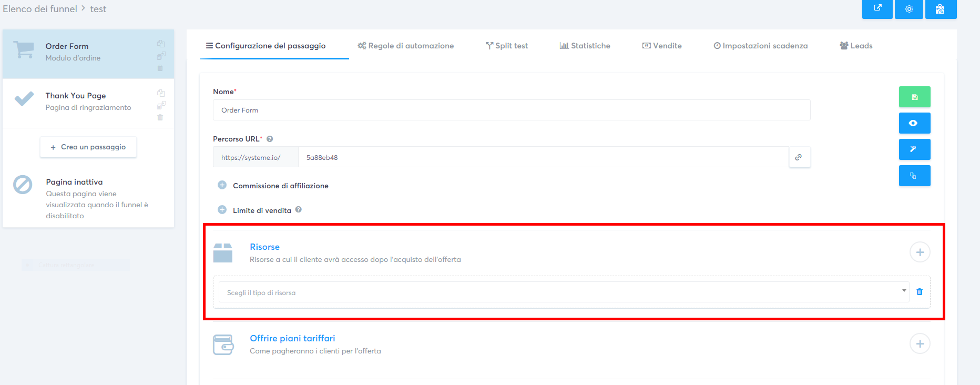Open the Split test tab
980x385 pixels.
507,46
